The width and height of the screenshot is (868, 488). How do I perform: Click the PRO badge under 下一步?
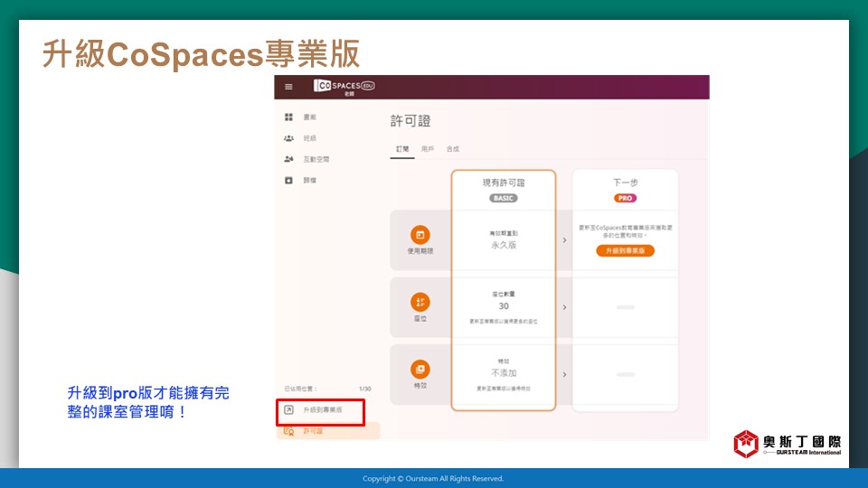pyautogui.click(x=625, y=198)
